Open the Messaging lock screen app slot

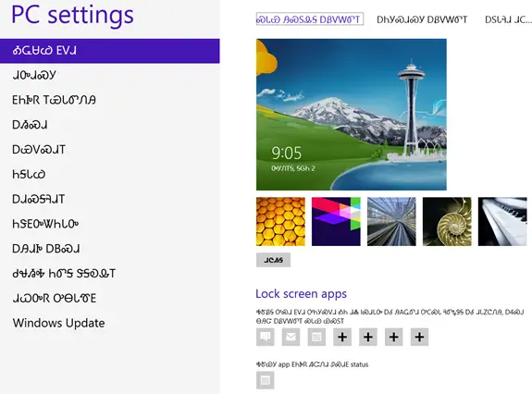[x=265, y=337]
